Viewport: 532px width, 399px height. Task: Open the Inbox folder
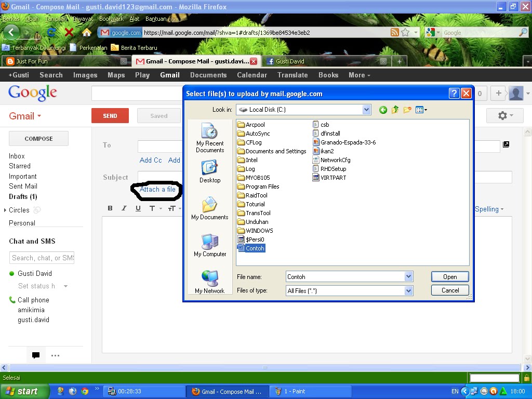[17, 156]
